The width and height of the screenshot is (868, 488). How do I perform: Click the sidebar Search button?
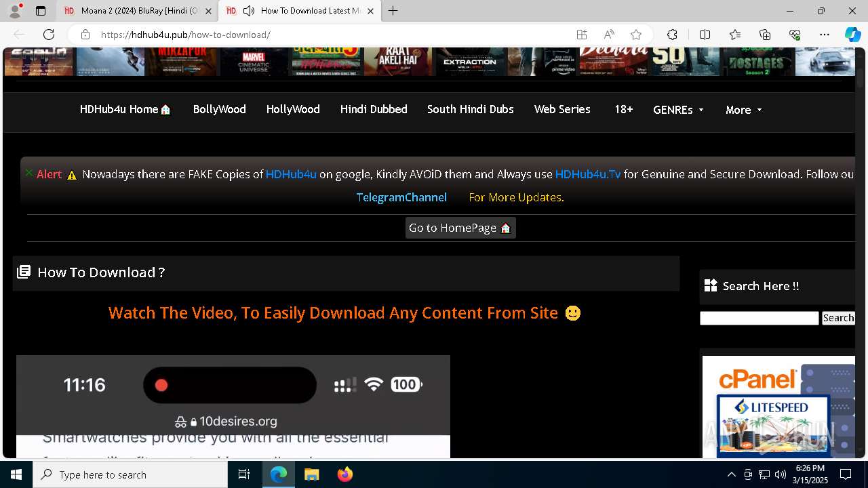(838, 318)
